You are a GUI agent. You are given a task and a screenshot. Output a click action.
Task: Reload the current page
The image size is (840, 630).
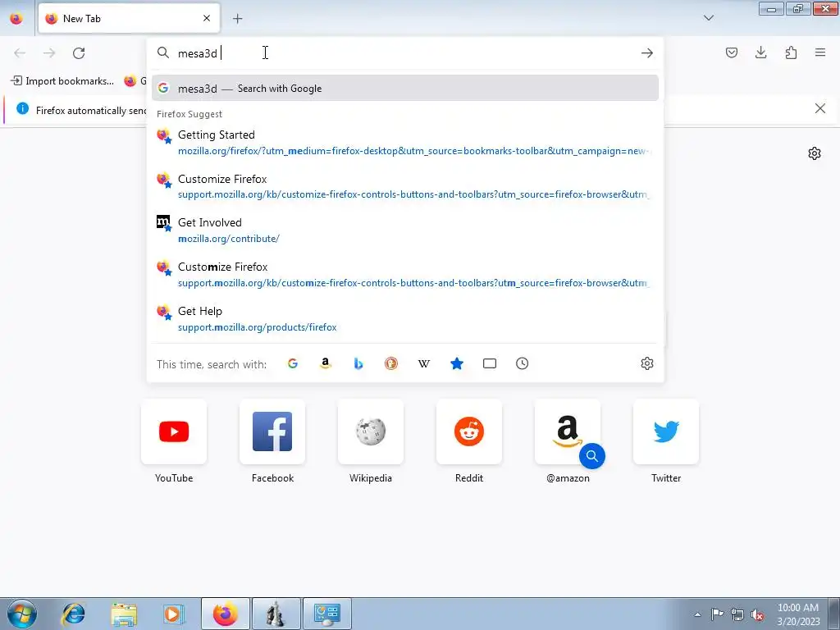pos(79,53)
